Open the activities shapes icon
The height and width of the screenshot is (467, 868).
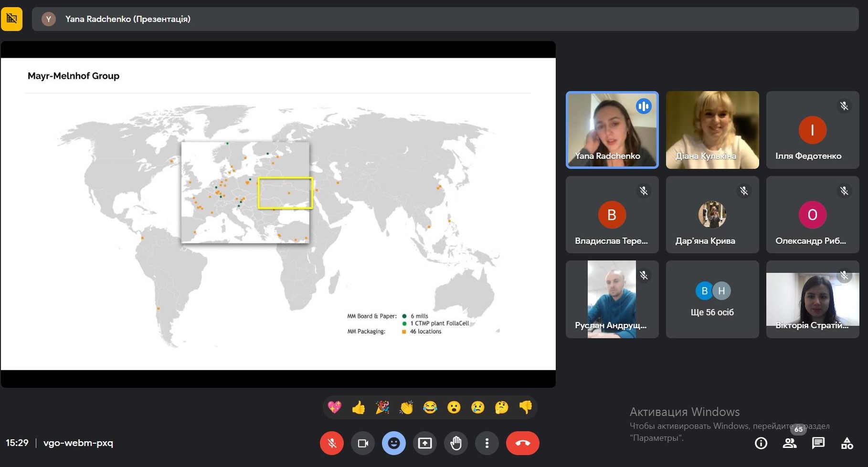(x=847, y=443)
